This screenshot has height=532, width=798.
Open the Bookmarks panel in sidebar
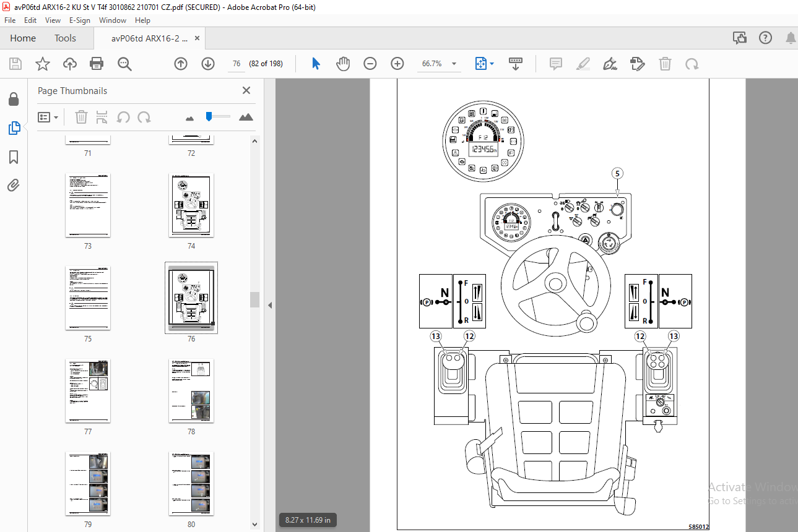click(x=14, y=157)
